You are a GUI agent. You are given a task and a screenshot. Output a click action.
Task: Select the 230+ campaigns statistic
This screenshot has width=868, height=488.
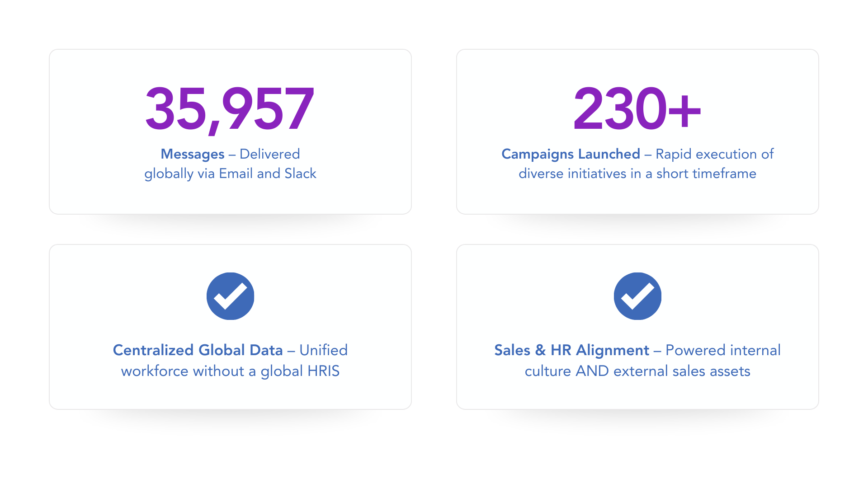pos(637,109)
